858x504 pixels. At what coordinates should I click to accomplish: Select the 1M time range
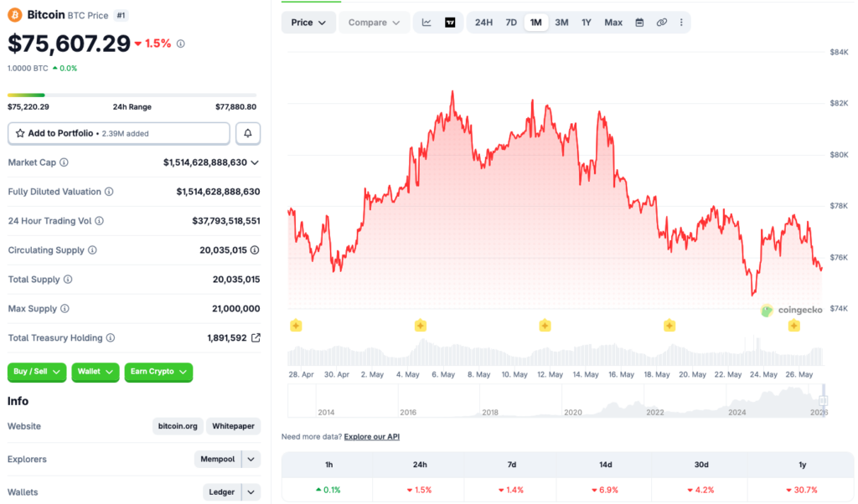535,23
